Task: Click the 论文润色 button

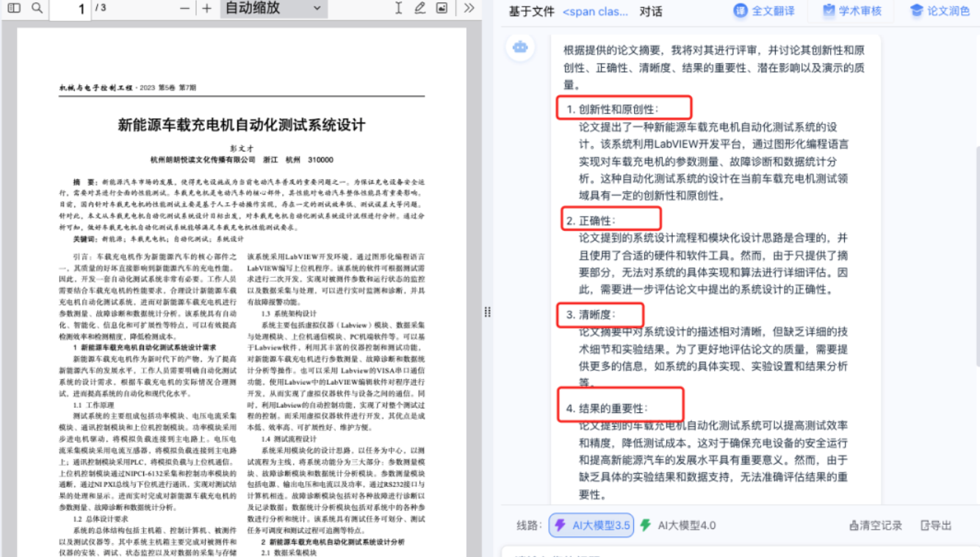Action: click(940, 11)
